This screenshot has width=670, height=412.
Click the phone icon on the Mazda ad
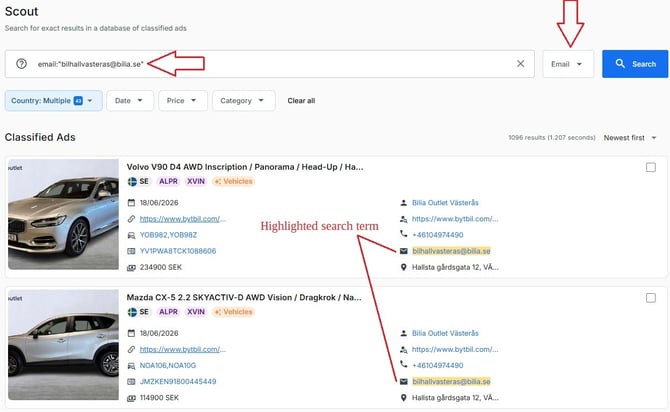(403, 364)
